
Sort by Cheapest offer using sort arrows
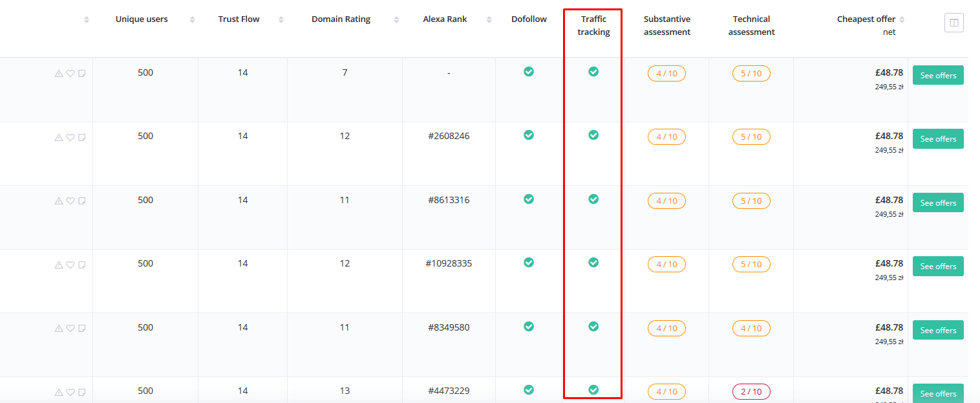coord(902,19)
